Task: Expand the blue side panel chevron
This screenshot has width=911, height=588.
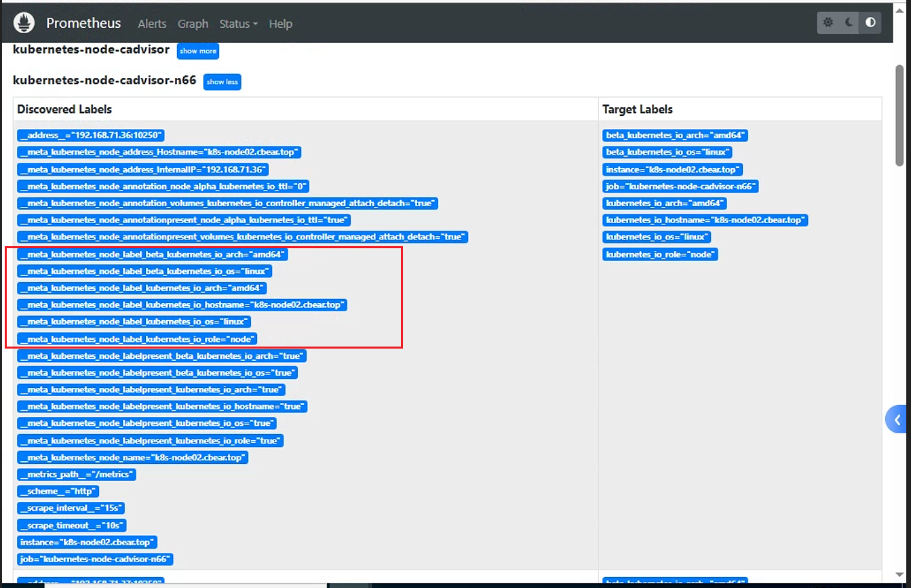Action: coord(897,420)
